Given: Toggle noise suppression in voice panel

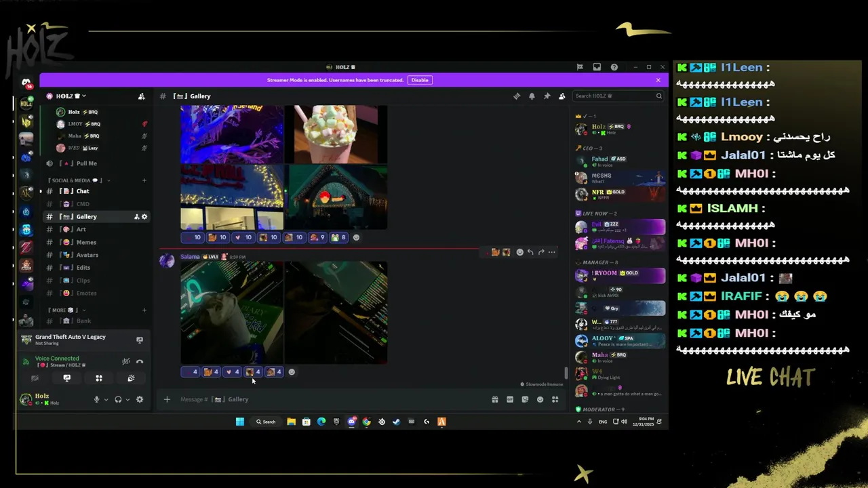Looking at the screenshot, I should [125, 361].
